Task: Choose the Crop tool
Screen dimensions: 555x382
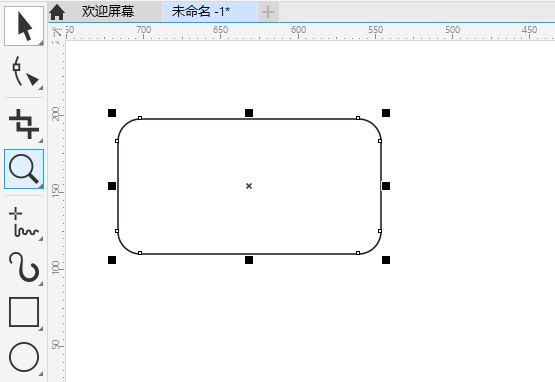Action: 24,124
